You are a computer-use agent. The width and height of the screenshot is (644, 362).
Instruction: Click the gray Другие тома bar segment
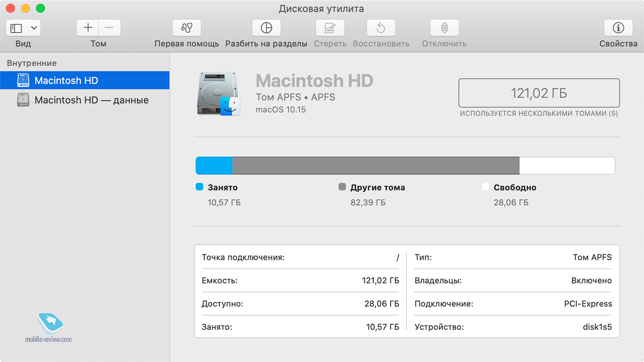376,166
